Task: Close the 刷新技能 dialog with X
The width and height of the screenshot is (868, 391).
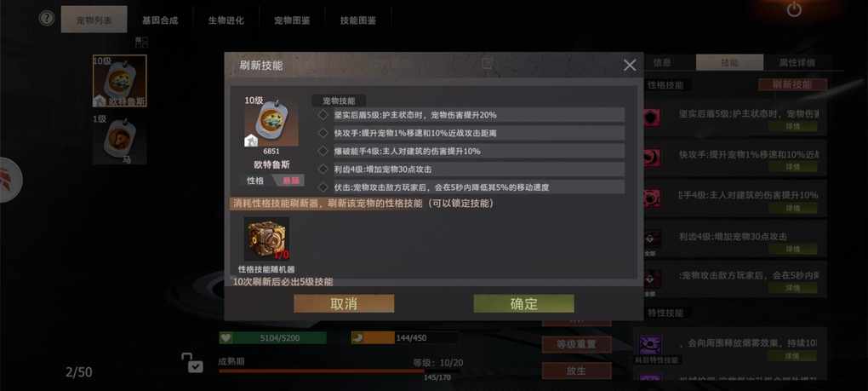Action: click(630, 66)
